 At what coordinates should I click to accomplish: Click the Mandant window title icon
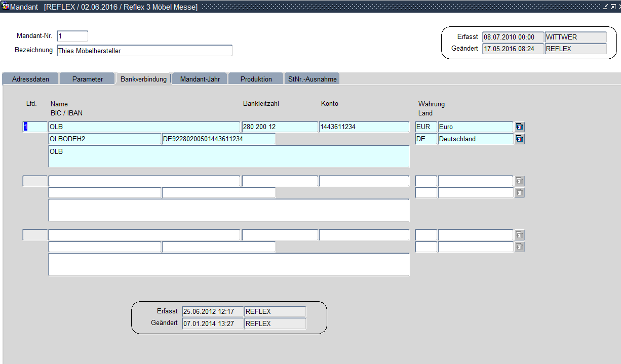[5, 7]
